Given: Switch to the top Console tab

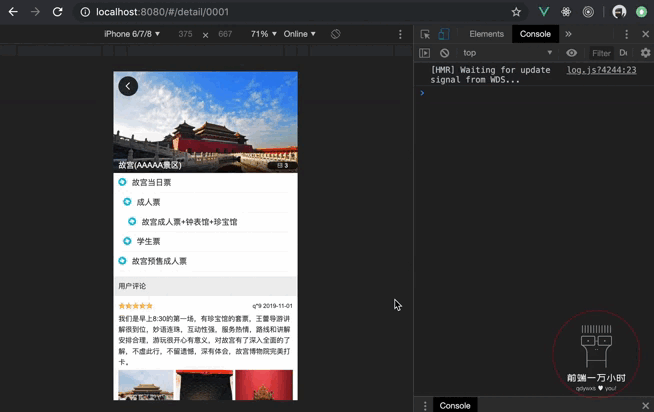Looking at the screenshot, I should click(x=535, y=34).
